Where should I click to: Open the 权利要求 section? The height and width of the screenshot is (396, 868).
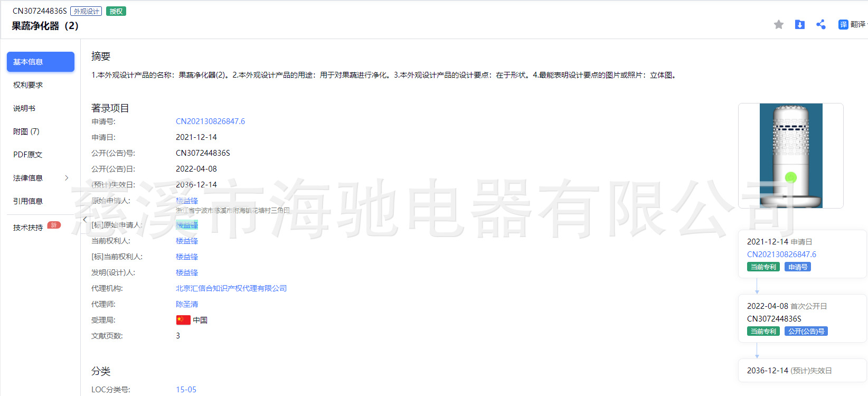(x=28, y=85)
